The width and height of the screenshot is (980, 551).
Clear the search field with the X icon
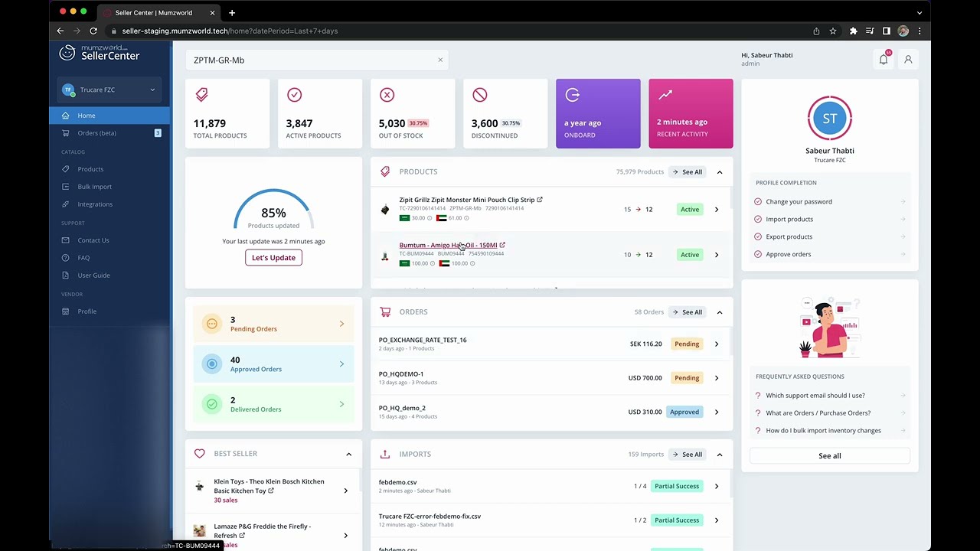point(440,60)
